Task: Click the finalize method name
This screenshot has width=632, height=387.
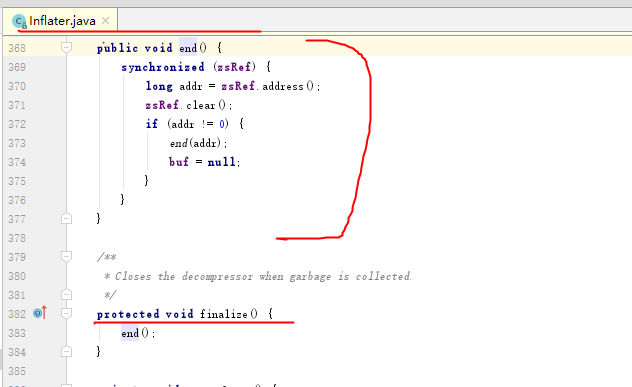Action: tap(224, 314)
